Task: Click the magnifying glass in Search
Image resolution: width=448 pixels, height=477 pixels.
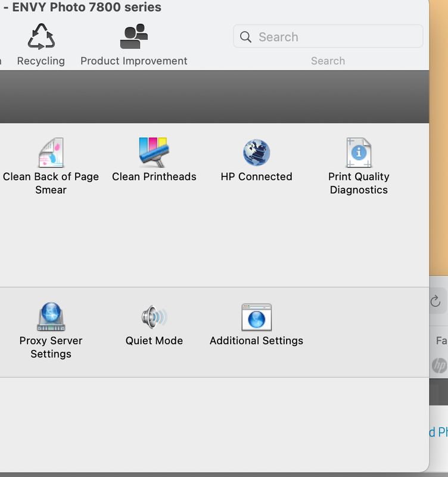Action: [x=245, y=37]
